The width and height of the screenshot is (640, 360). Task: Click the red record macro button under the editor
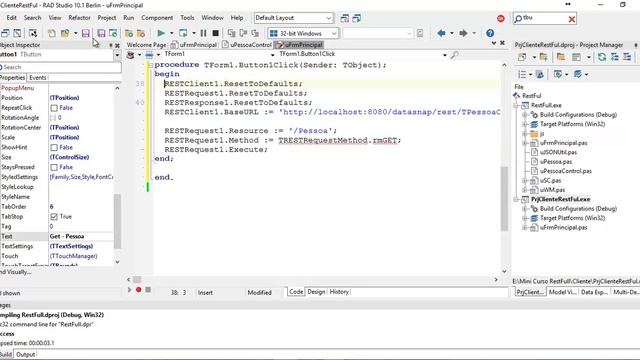[x=138, y=289]
